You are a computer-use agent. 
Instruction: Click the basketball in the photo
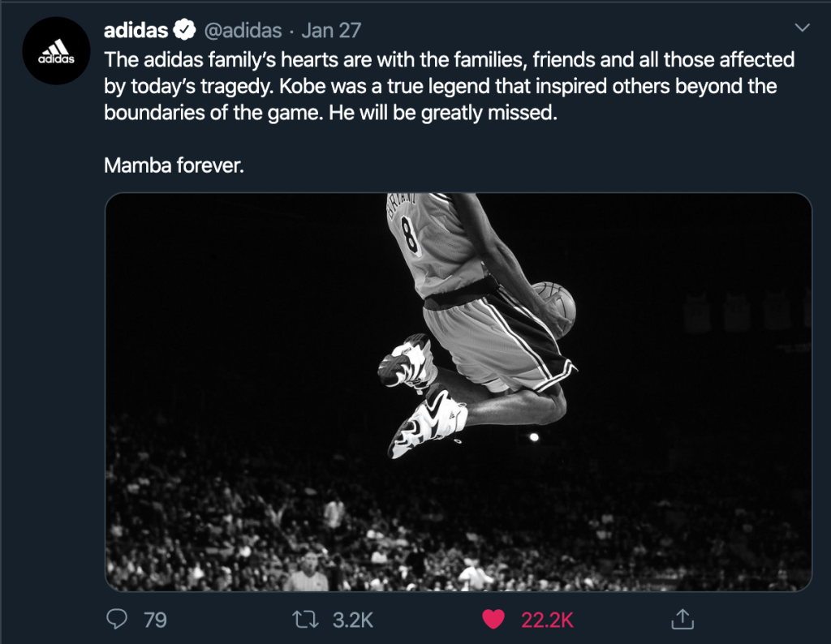coord(556,307)
